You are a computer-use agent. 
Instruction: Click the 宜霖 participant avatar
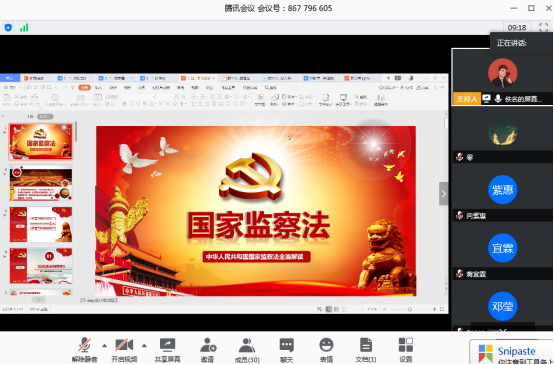[502, 248]
